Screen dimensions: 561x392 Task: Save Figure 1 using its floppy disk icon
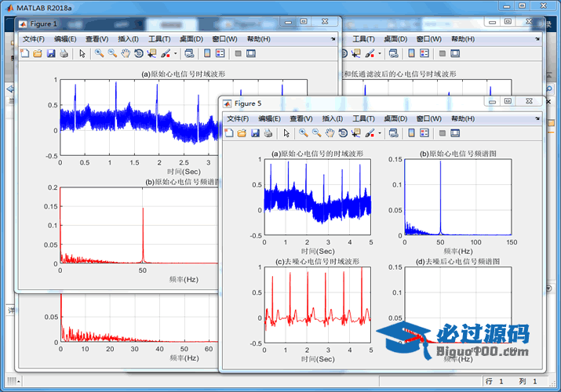tap(51, 53)
